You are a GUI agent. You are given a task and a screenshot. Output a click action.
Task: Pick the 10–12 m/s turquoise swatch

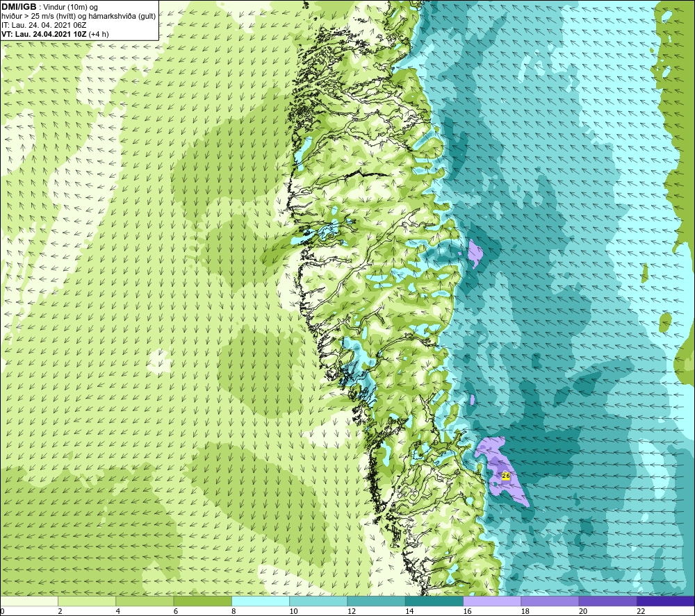[318, 601]
